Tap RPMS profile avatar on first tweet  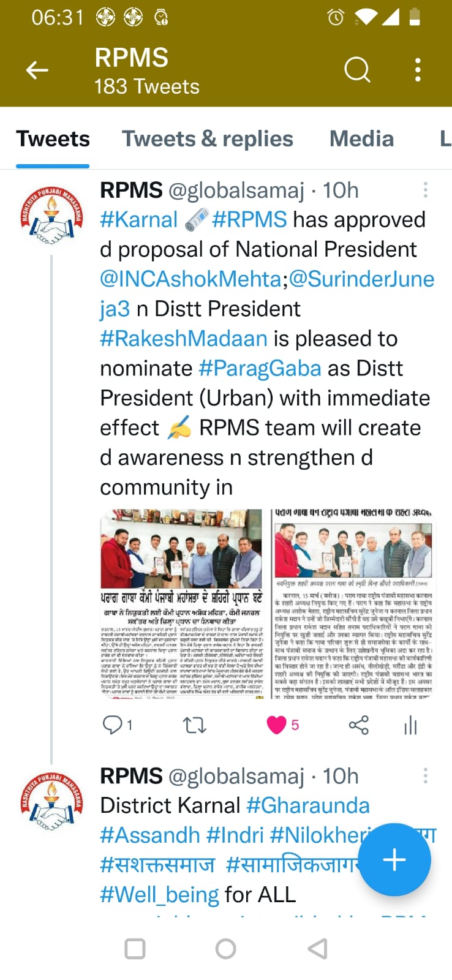(51, 216)
